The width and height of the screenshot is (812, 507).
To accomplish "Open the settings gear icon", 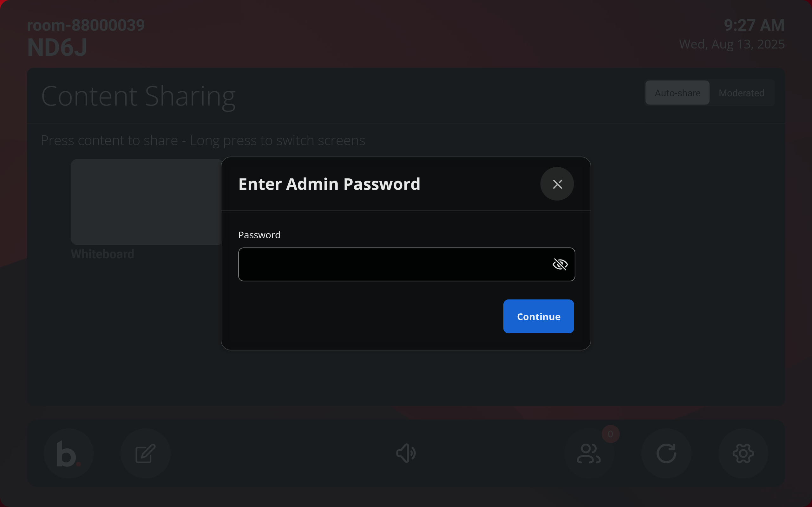I will click(x=743, y=453).
